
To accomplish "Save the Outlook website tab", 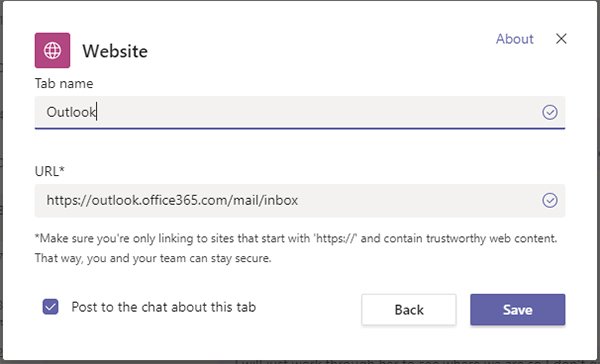I will [517, 310].
